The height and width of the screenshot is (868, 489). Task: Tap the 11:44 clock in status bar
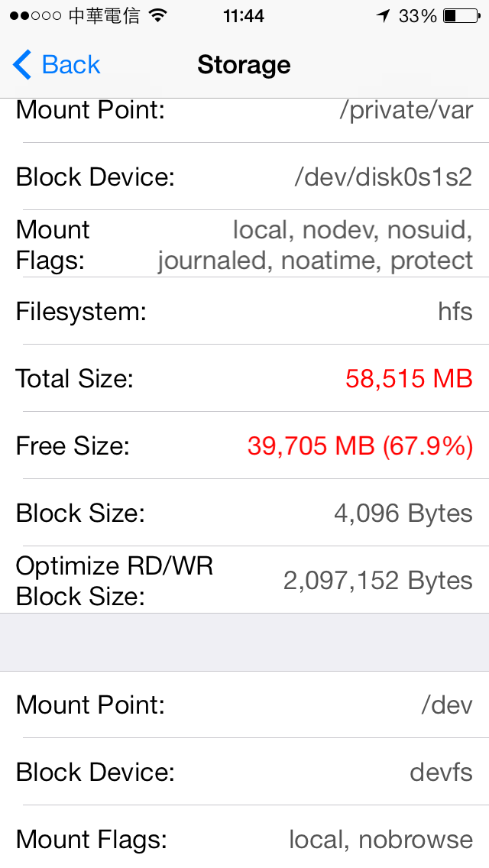244,16
